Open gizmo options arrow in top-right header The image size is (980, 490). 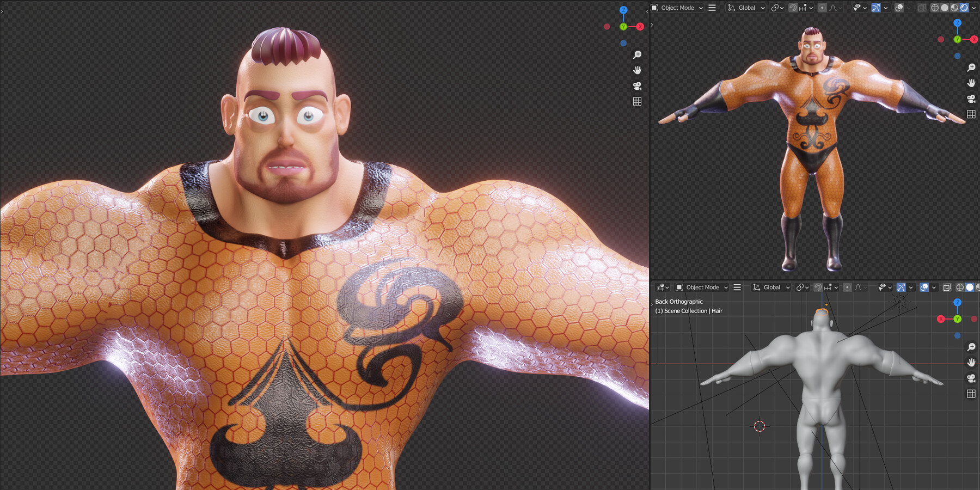coord(886,8)
